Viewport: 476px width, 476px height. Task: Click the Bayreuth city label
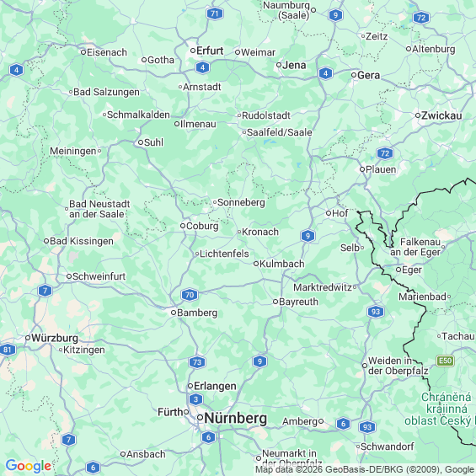click(298, 302)
